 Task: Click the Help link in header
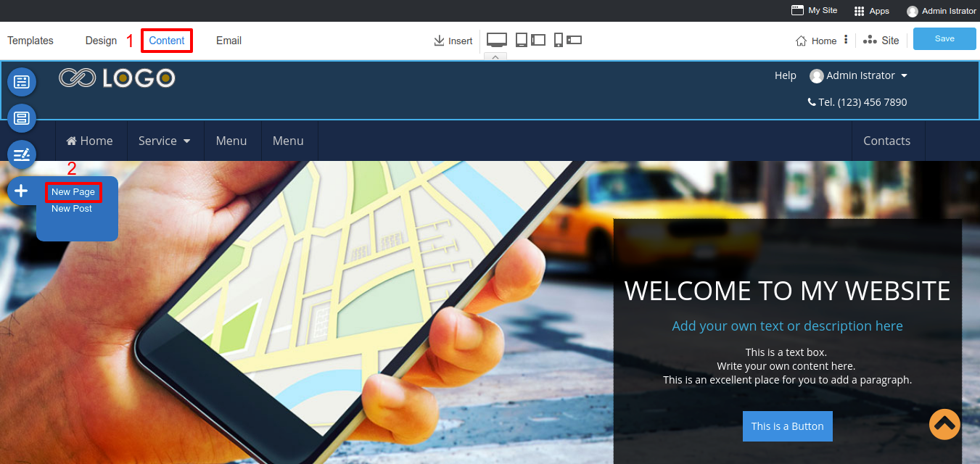786,75
